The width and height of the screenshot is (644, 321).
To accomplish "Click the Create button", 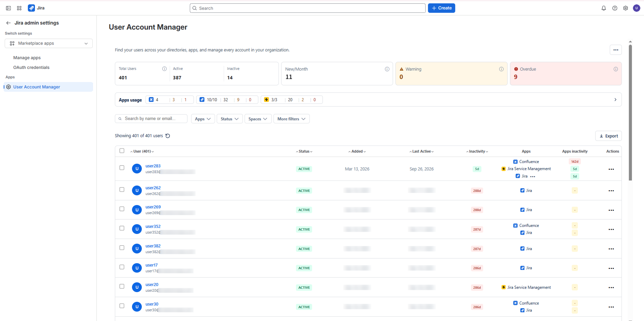I will click(441, 8).
